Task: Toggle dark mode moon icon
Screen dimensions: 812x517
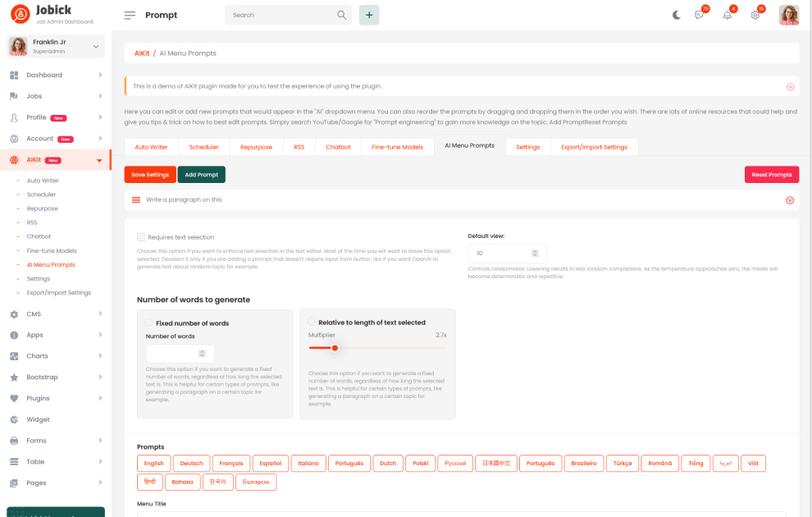Action: coord(676,15)
